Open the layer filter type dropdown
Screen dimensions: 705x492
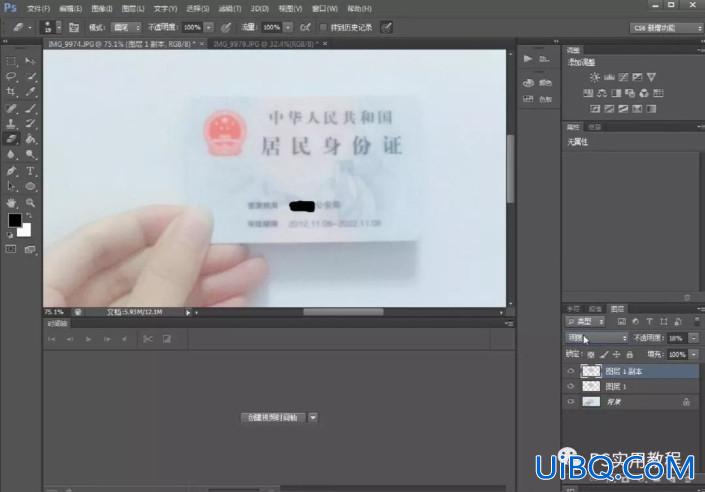pos(585,322)
